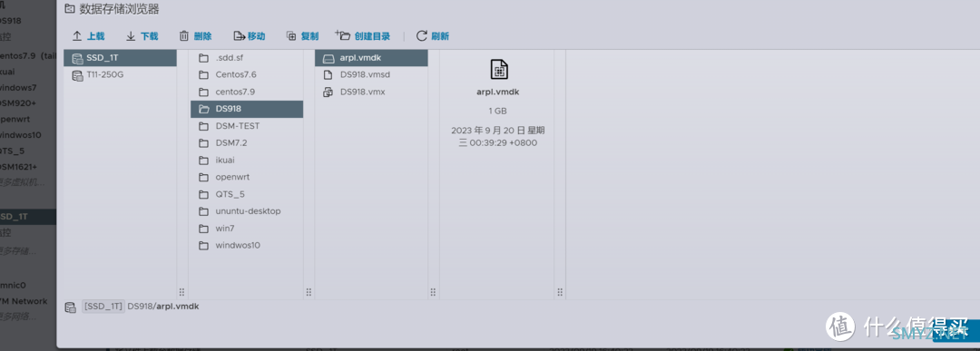This screenshot has width=980, height=351.
Task: Open the openwrt folder
Action: (247, 177)
